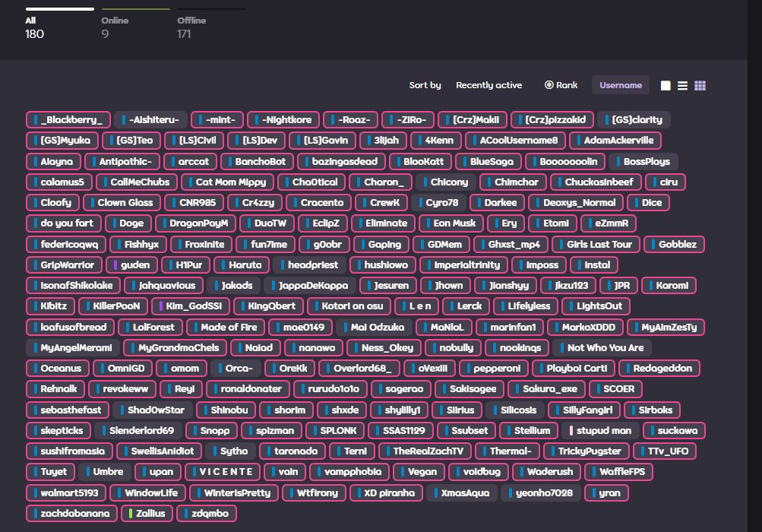This screenshot has height=532, width=762.
Task: Open user sebasthefast profile
Action: point(67,410)
